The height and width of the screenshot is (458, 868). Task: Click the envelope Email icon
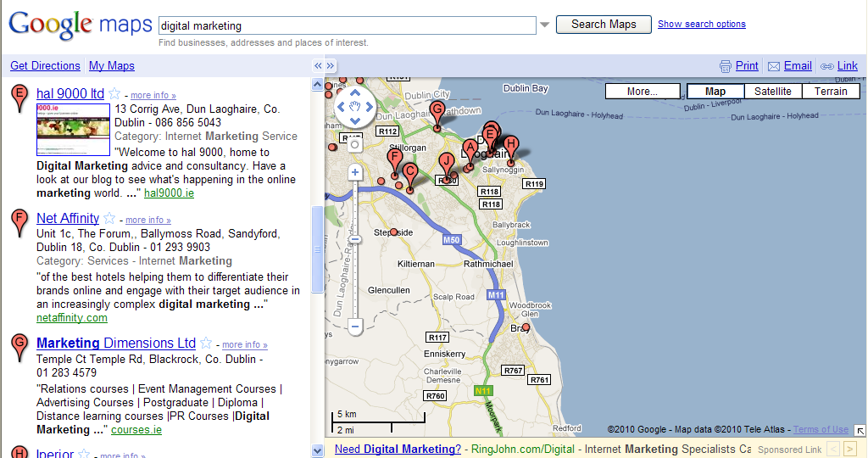click(774, 66)
